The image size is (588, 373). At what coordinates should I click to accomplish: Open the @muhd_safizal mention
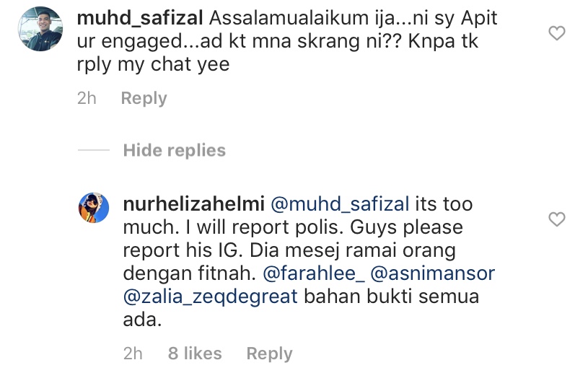[x=340, y=205]
